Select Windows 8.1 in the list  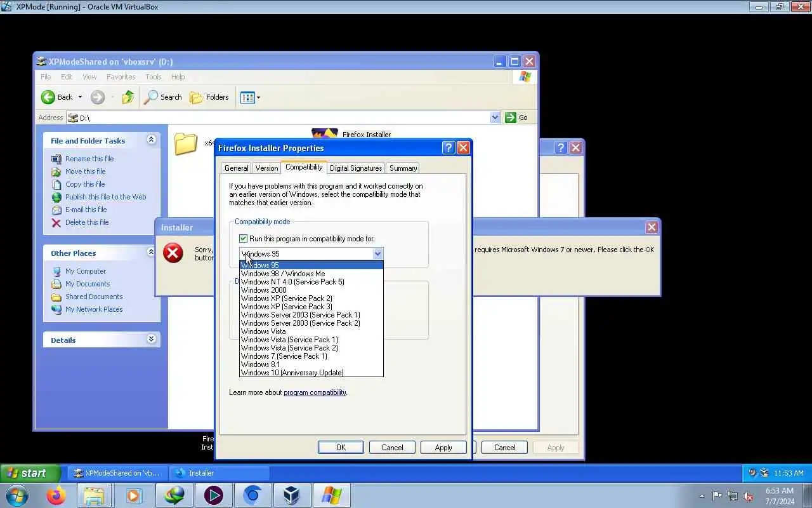click(311, 364)
